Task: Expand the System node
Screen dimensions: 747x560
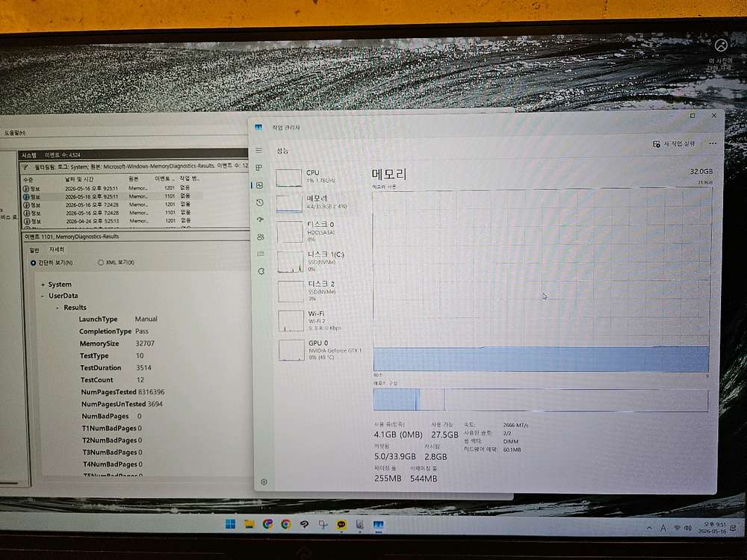Action: (43, 284)
